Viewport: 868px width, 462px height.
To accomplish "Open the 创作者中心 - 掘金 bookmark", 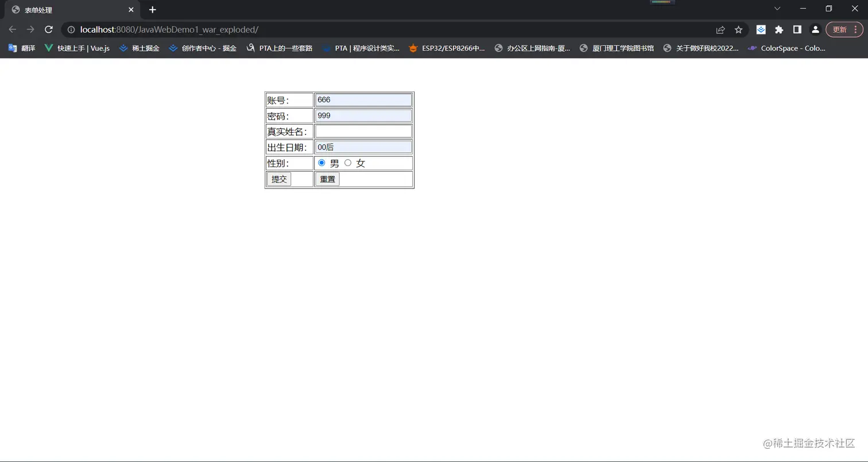I will tap(203, 48).
